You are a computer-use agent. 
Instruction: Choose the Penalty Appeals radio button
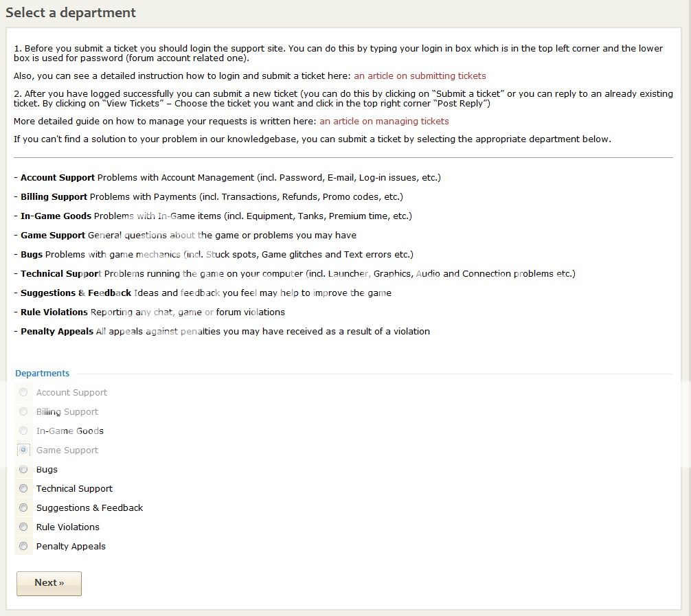point(24,546)
